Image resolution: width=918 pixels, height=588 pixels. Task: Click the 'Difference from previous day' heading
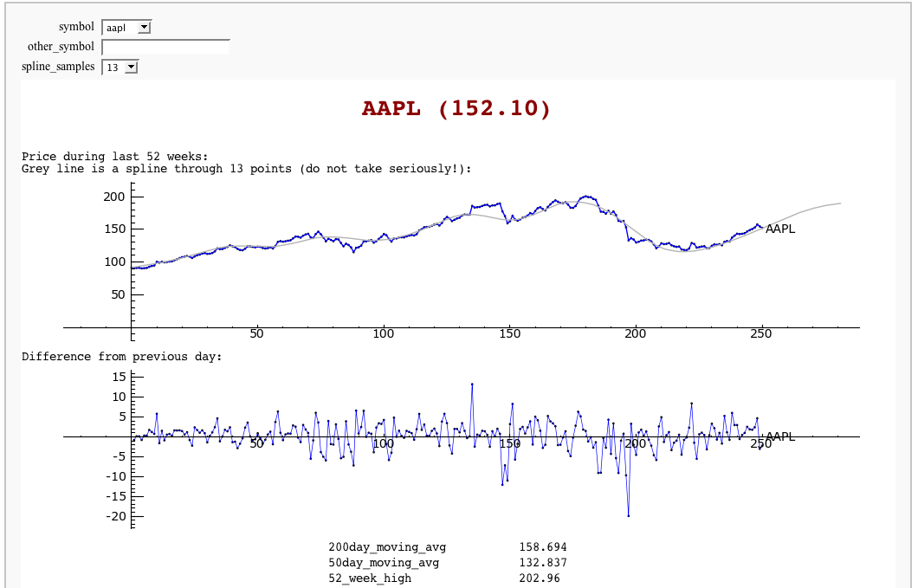[x=122, y=357]
